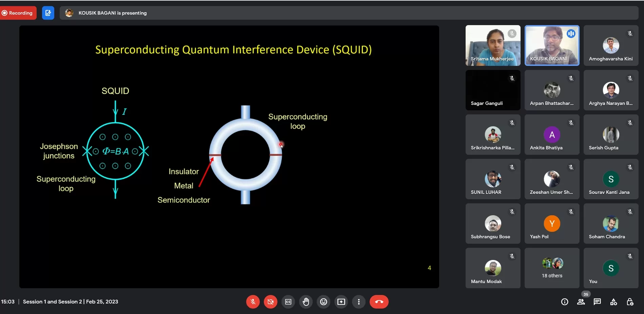Image resolution: width=644 pixels, height=314 pixels.
Task: Open the Chat with everyone panel
Action: (597, 302)
